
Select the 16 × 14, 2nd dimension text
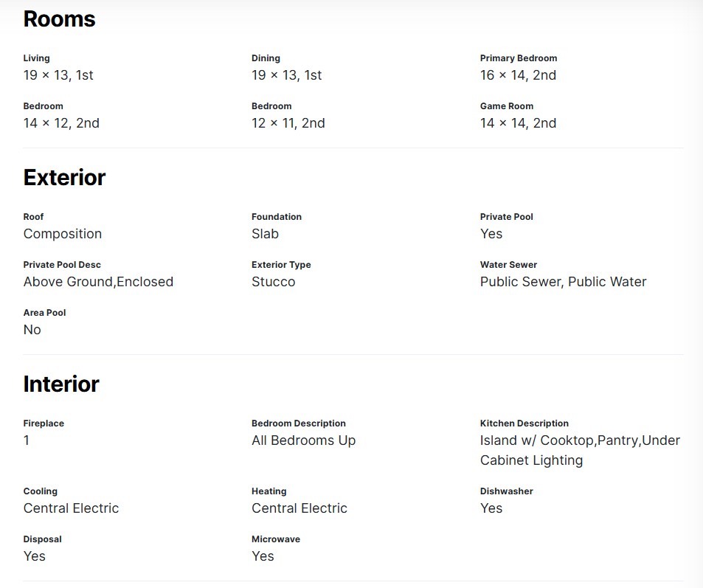(x=518, y=75)
